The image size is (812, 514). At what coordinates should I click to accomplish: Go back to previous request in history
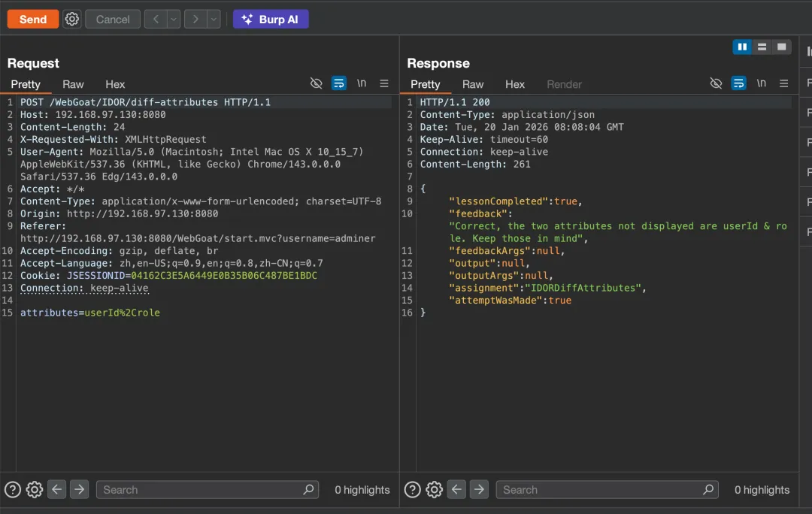click(156, 19)
